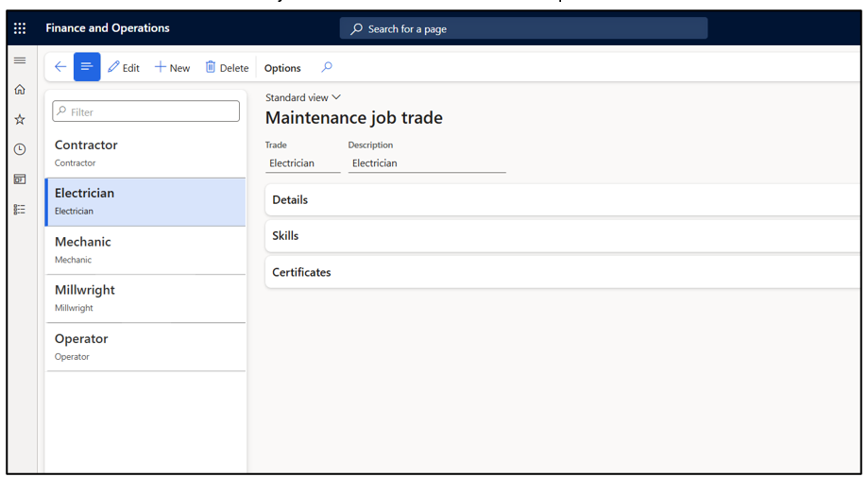The image size is (868, 477).
Task: Select the Millwright trade
Action: pos(146,298)
